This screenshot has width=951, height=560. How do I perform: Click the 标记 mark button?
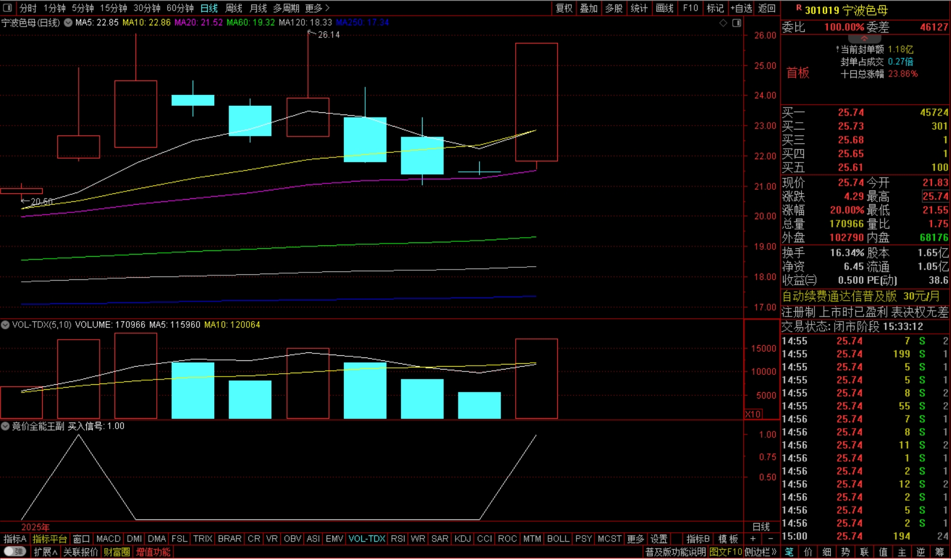tap(715, 8)
